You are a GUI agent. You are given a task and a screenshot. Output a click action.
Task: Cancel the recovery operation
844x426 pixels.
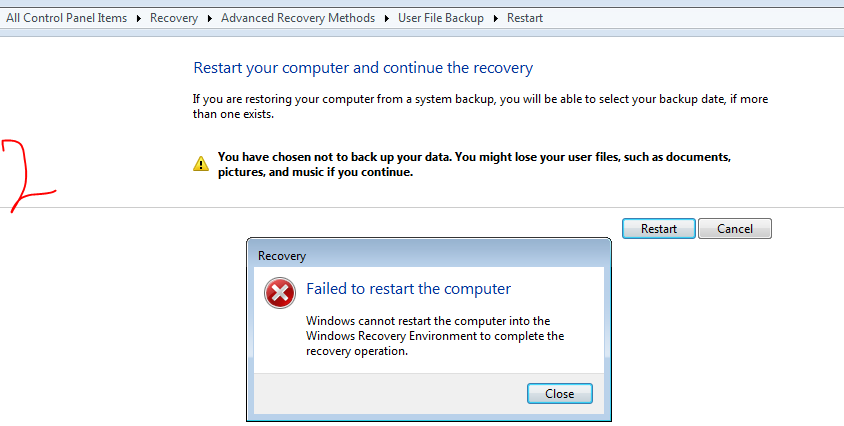[x=735, y=228]
